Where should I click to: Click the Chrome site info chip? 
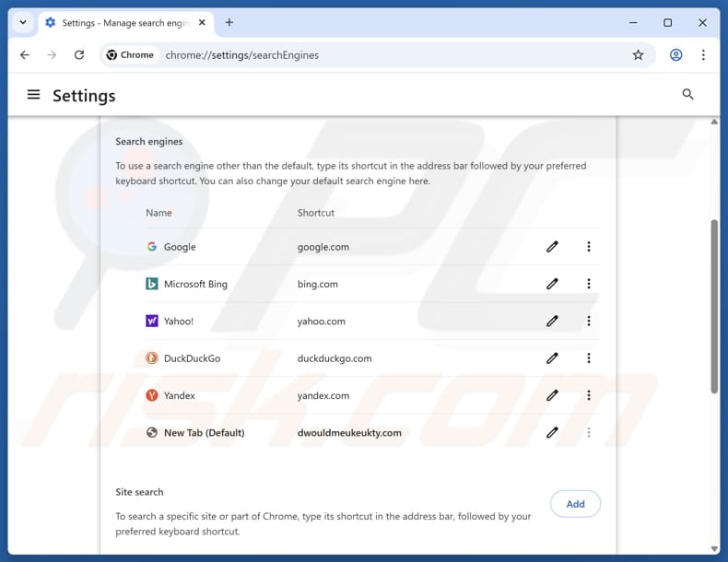tap(130, 54)
